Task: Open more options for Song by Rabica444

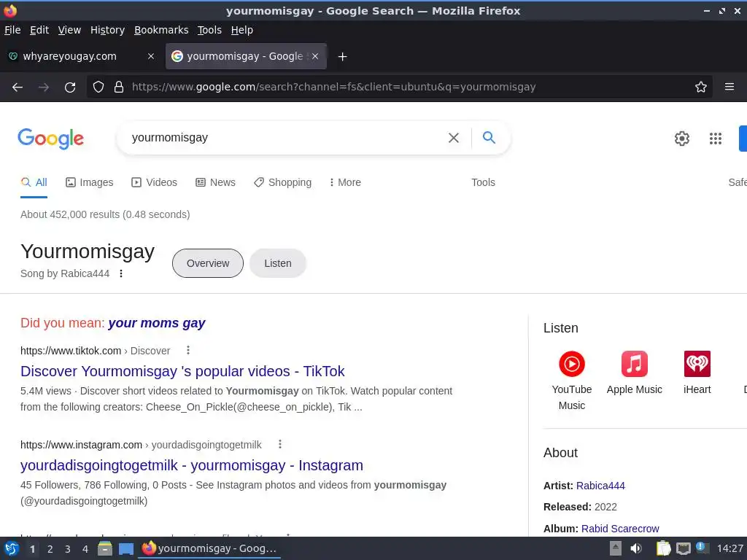Action: (121, 273)
